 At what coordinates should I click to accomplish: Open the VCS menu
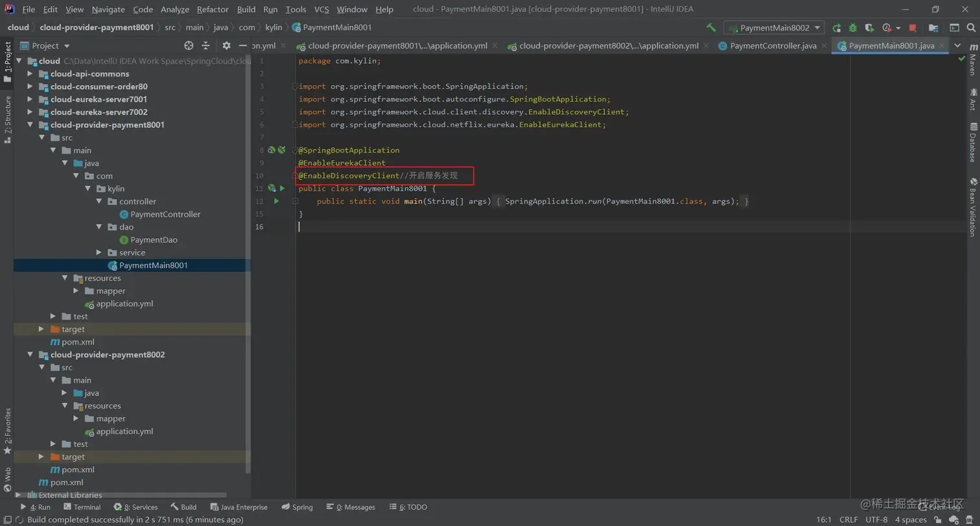click(x=321, y=9)
